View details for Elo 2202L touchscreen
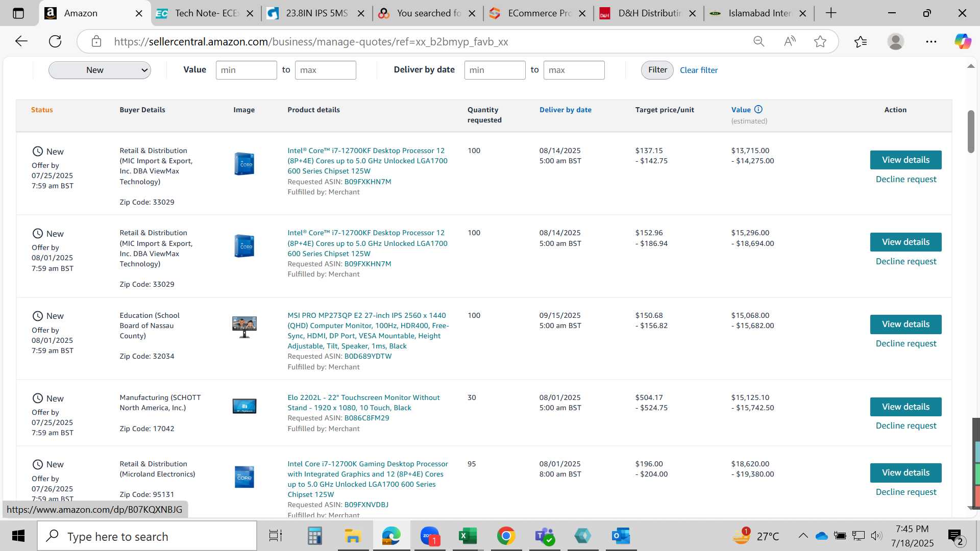 tap(905, 407)
